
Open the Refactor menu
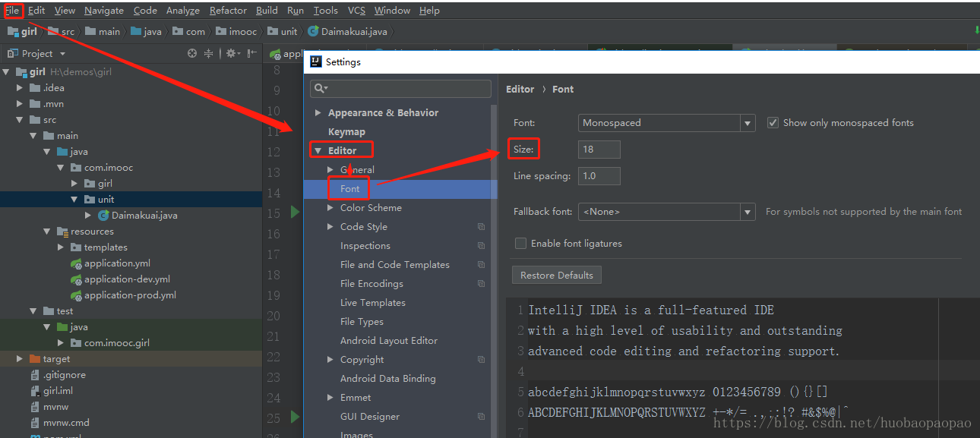(228, 11)
